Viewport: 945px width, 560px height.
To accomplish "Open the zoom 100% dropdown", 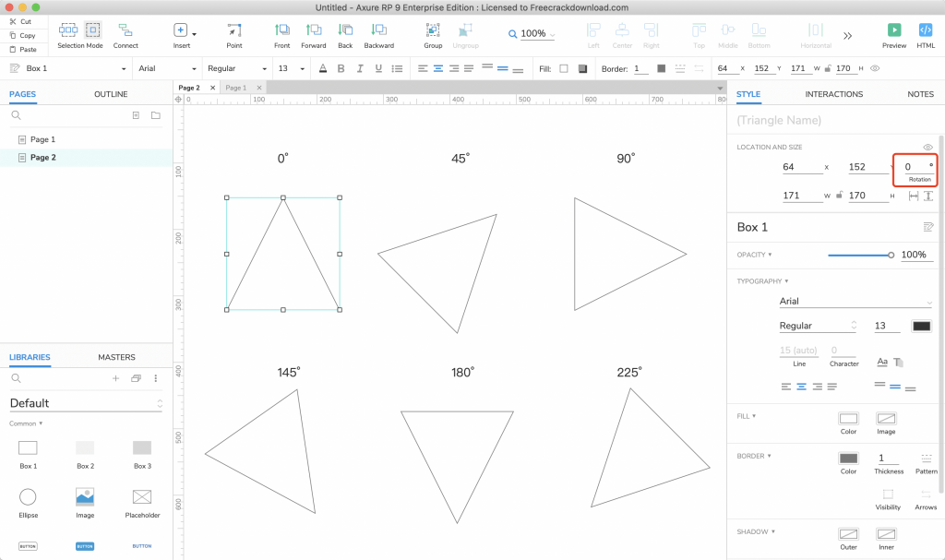I will pyautogui.click(x=533, y=34).
